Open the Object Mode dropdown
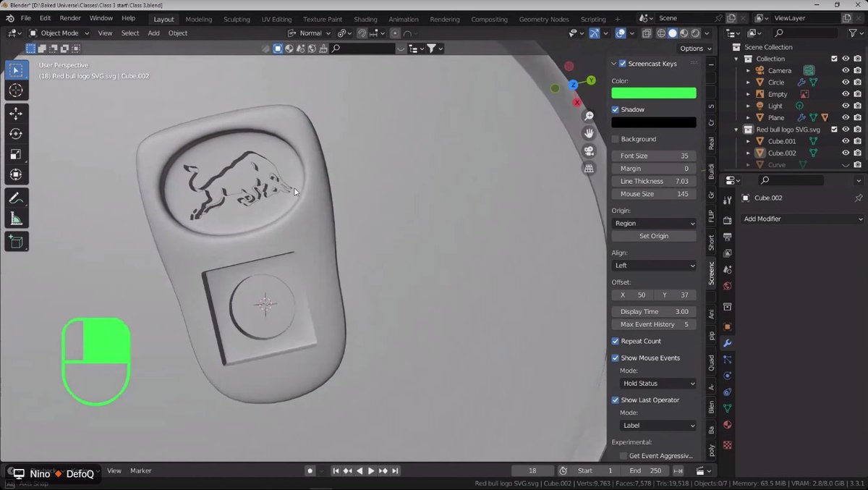This screenshot has height=490, width=868. (59, 33)
